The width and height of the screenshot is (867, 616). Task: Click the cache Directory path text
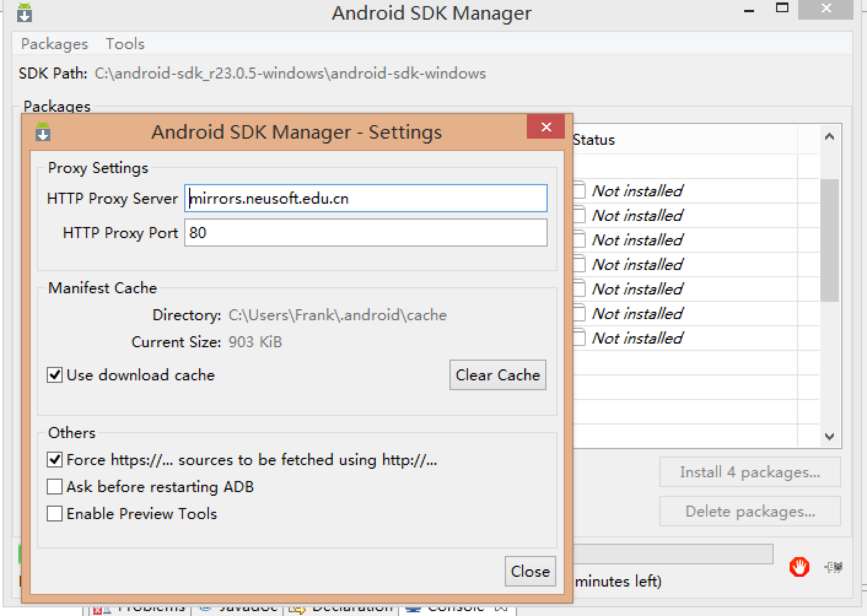338,315
